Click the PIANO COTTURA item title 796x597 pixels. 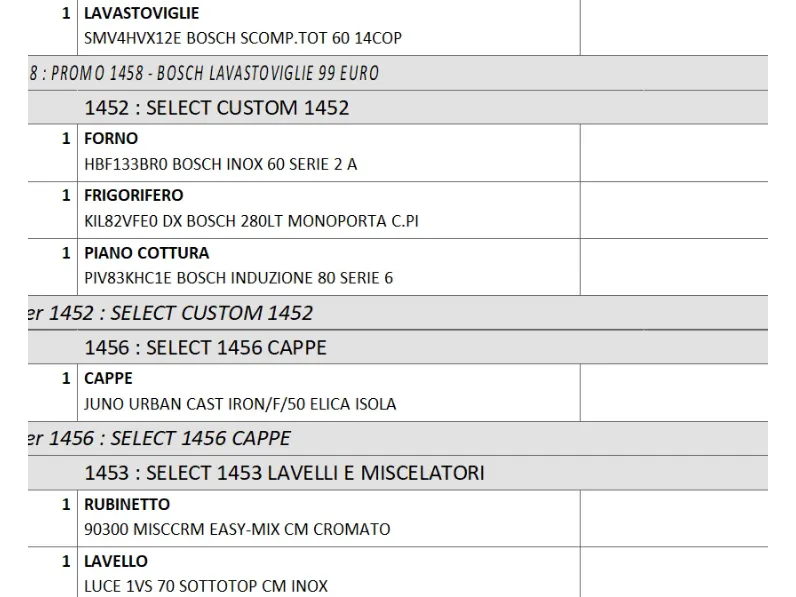pyautogui.click(x=147, y=253)
